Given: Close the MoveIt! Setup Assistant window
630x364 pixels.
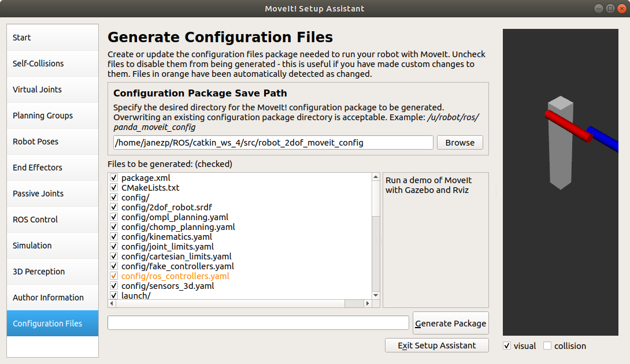Looking at the screenshot, I should [x=621, y=9].
